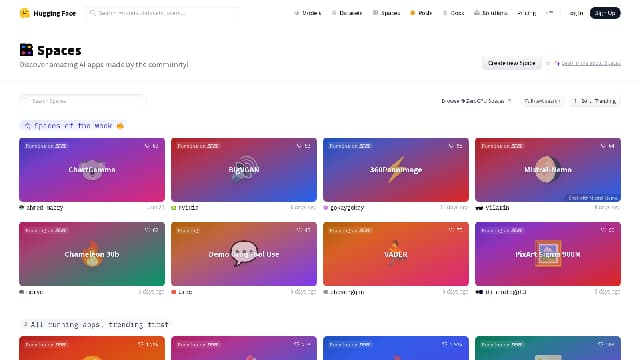
Task: Open the more options menu in the navigation bar
Action: coord(549,13)
